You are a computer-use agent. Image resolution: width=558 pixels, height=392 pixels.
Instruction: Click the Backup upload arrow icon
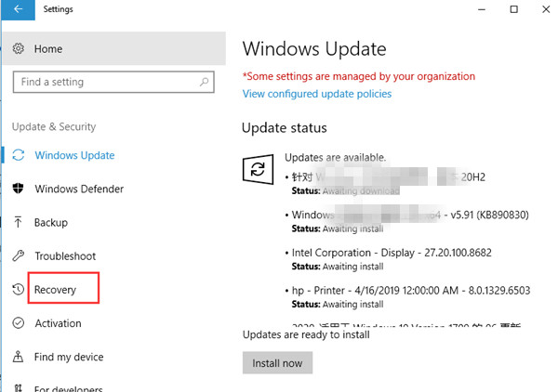pyautogui.click(x=19, y=223)
